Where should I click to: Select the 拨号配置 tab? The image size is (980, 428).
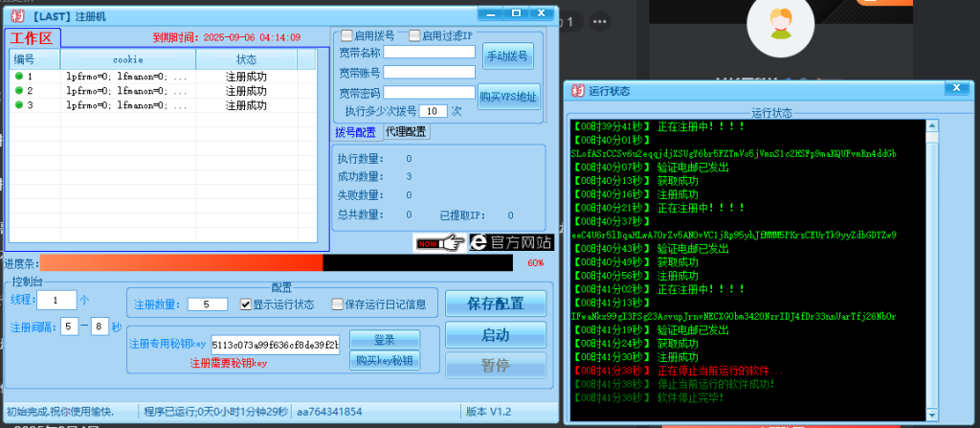355,132
